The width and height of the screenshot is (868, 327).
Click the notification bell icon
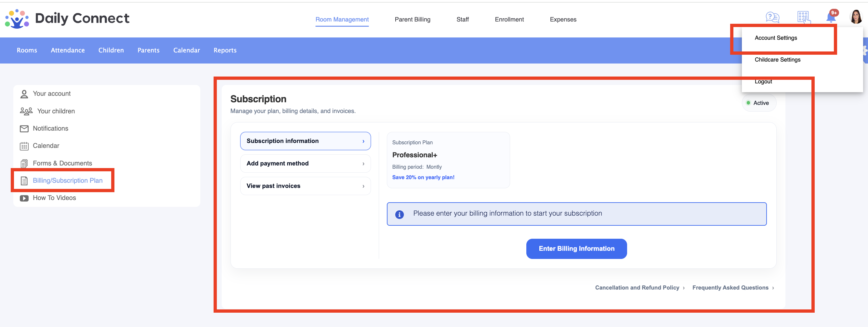tap(831, 17)
